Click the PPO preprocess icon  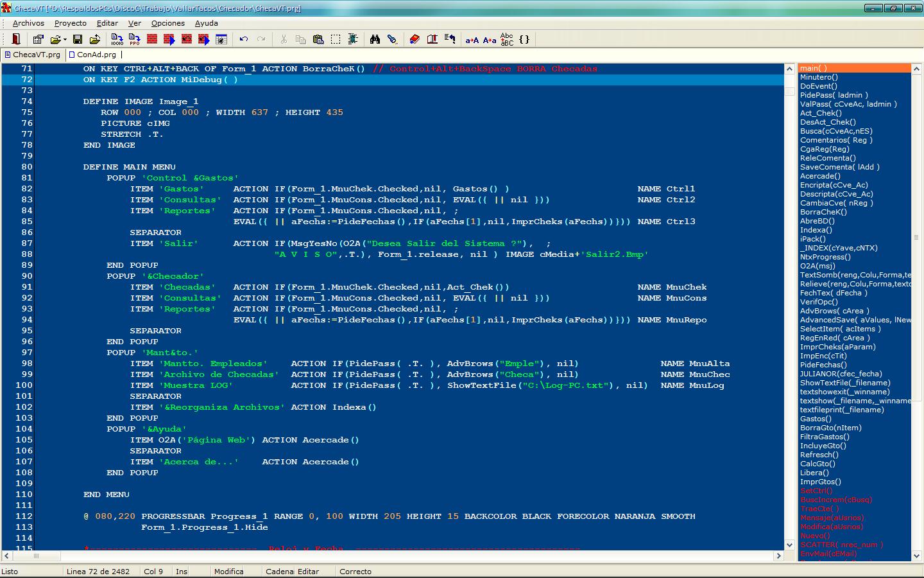pyautogui.click(x=134, y=39)
